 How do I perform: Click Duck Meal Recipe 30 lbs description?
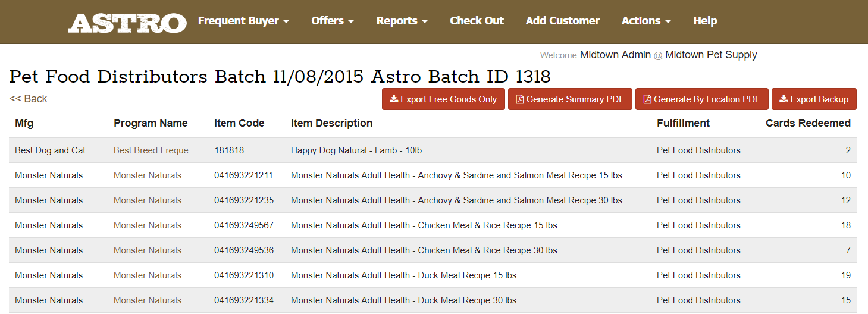tap(403, 300)
